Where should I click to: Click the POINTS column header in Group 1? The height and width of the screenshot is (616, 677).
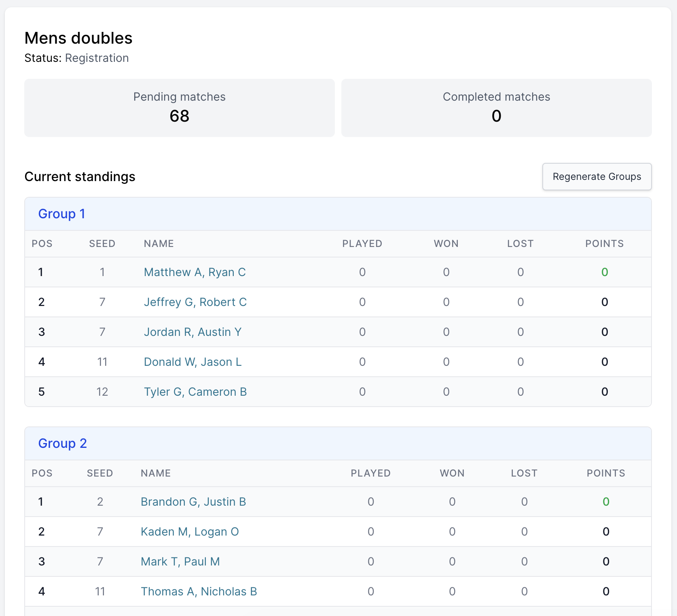604,244
